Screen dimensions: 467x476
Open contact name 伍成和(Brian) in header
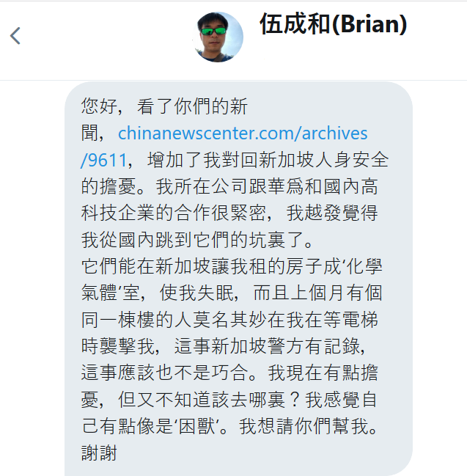point(333,24)
